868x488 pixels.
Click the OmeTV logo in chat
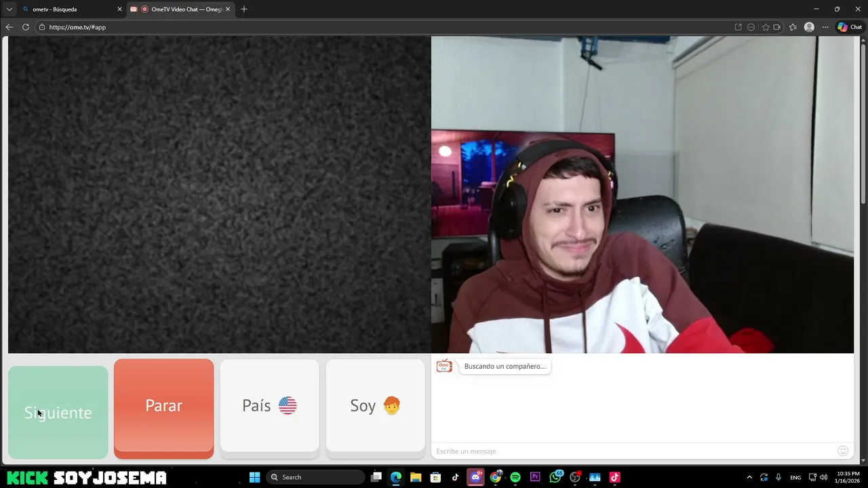click(x=444, y=366)
